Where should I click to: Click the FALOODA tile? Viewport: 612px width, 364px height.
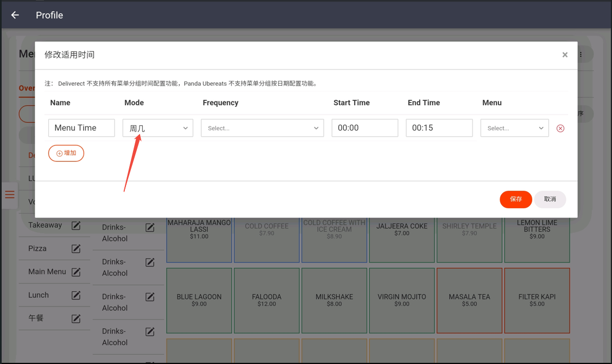(267, 301)
